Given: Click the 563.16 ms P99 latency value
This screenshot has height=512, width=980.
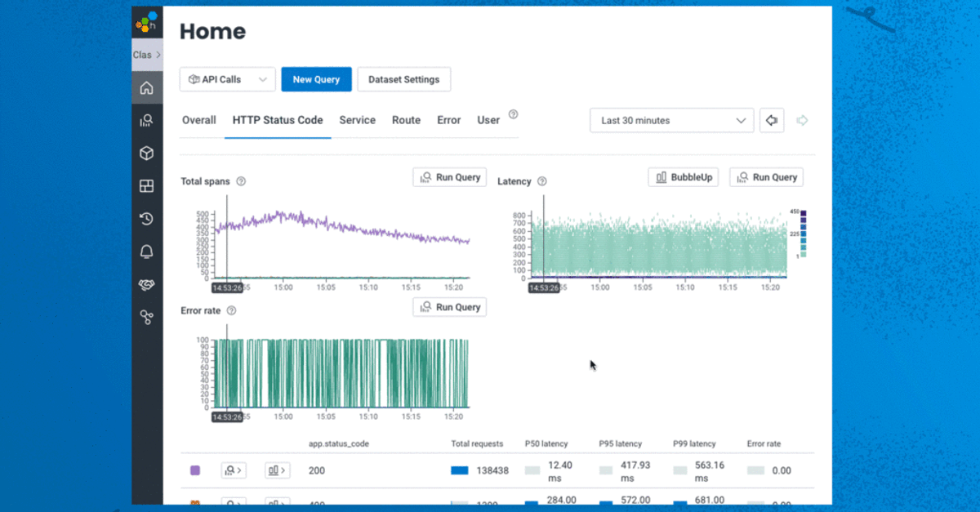Looking at the screenshot, I should (710, 470).
